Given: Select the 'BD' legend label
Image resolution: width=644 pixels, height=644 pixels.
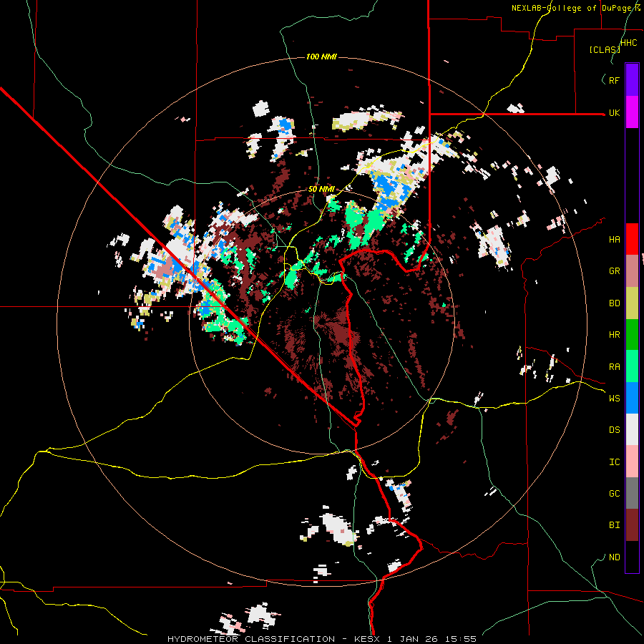Looking at the screenshot, I should click(614, 303).
